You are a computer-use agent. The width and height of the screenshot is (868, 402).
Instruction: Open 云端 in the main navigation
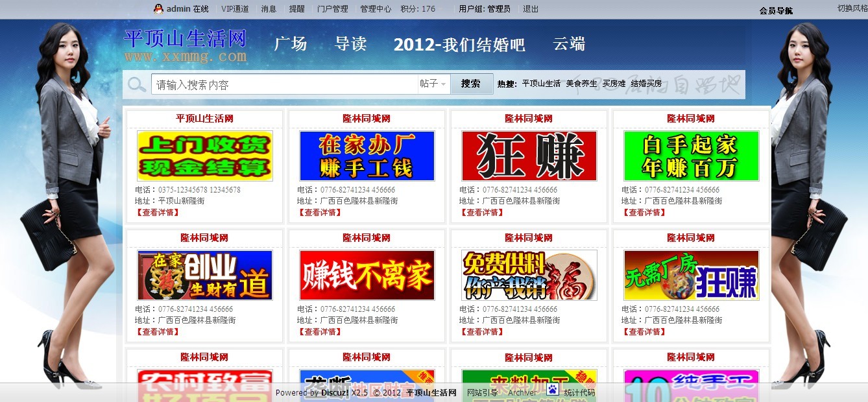(x=569, y=44)
